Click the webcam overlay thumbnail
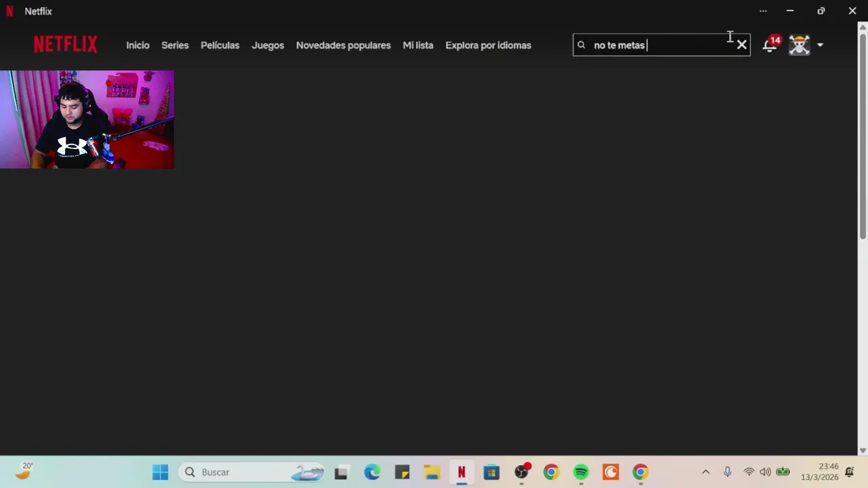The width and height of the screenshot is (868, 488). click(x=87, y=119)
